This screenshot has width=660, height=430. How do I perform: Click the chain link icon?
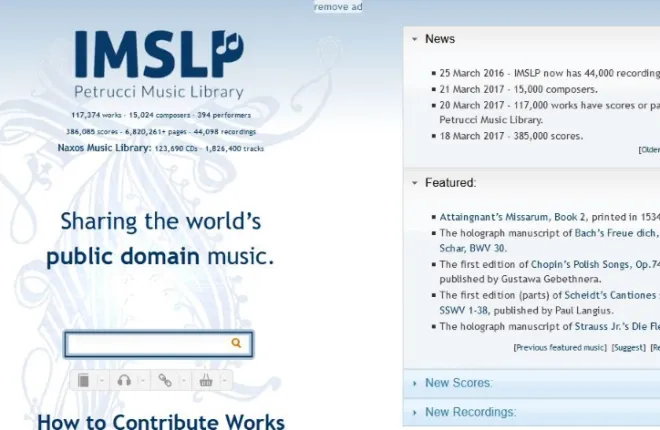(165, 380)
